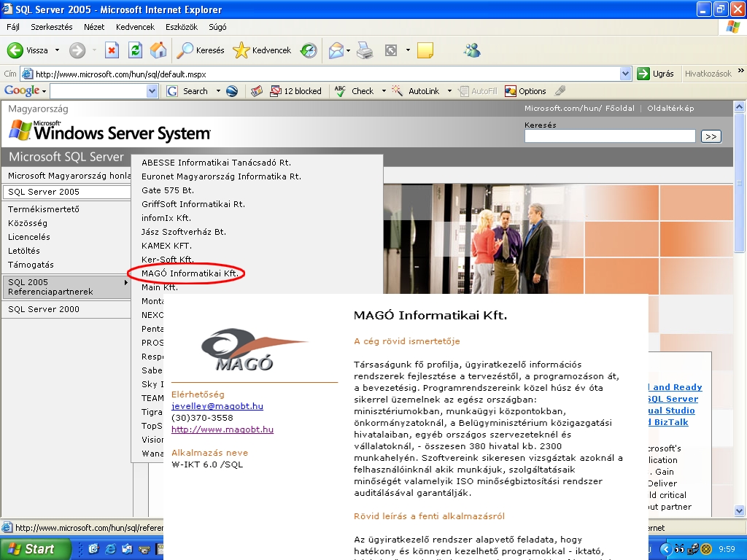The image size is (747, 560).
Task: Click the page scrollbar down arrow
Action: tap(739, 511)
